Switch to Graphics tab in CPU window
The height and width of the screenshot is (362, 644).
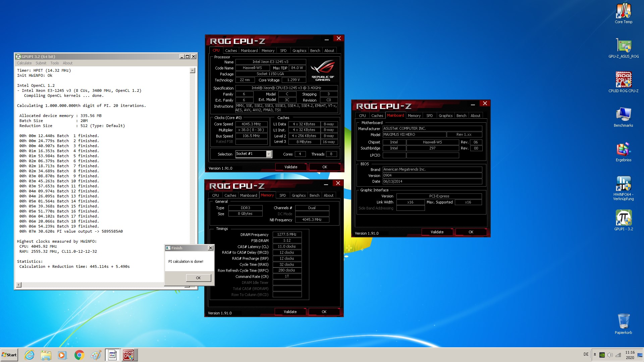click(x=299, y=51)
